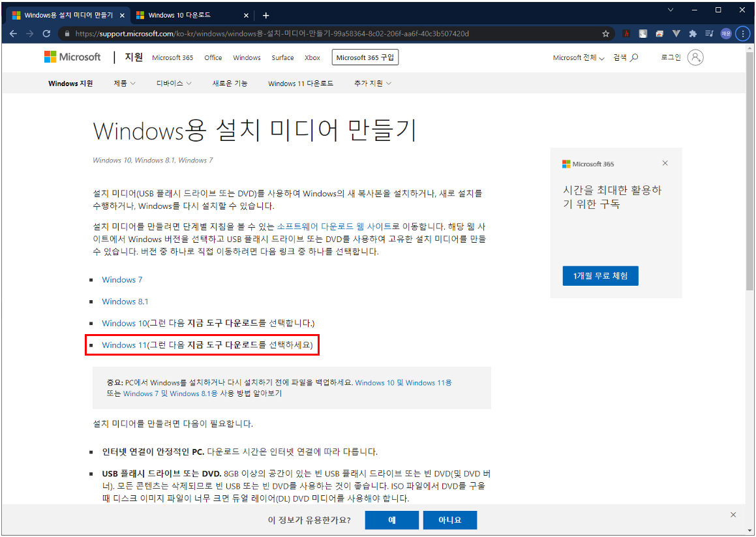Close the feedback bar at bottom
756x537 pixels.
(x=733, y=515)
